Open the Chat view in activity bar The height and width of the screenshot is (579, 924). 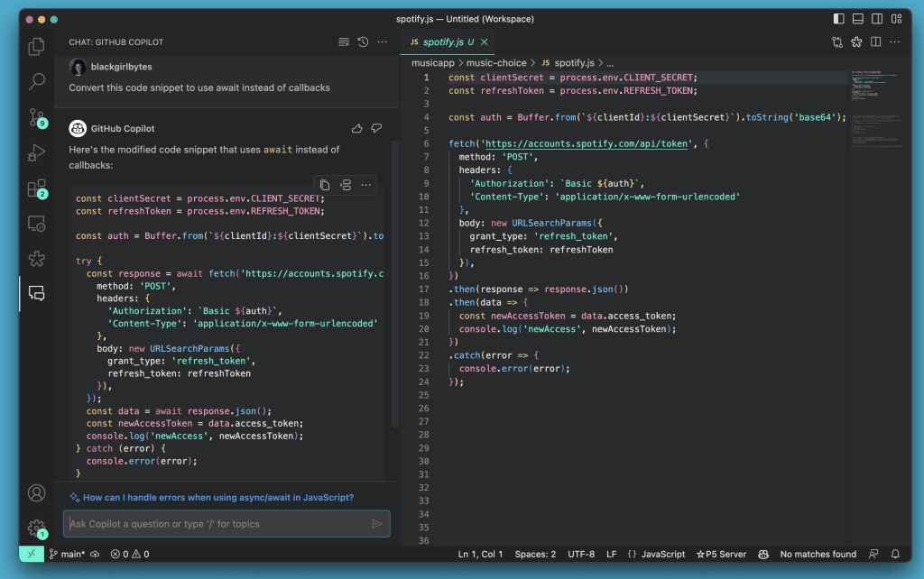pos(36,293)
